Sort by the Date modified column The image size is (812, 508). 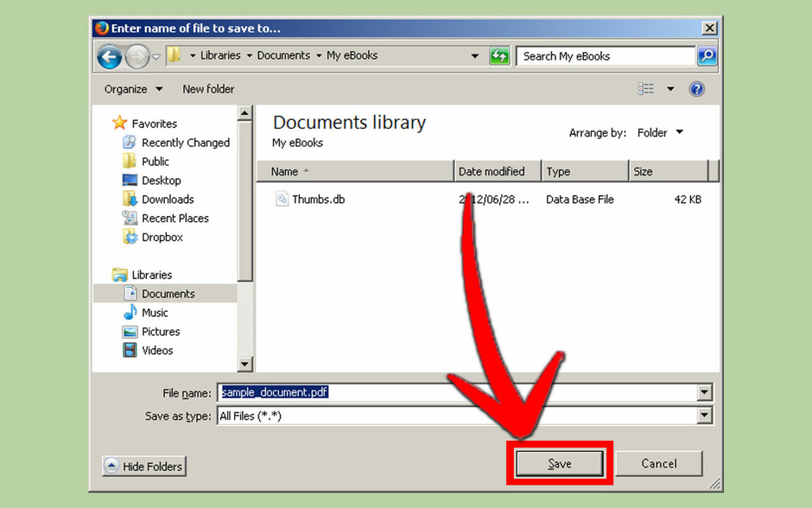coord(498,171)
